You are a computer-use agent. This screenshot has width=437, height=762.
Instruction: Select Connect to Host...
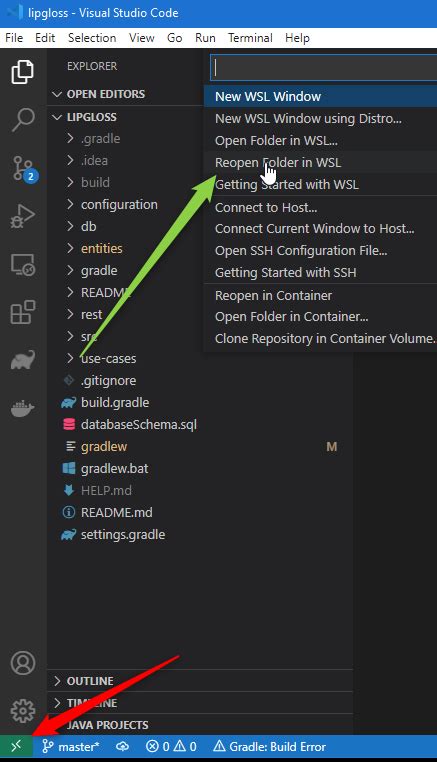(320, 208)
